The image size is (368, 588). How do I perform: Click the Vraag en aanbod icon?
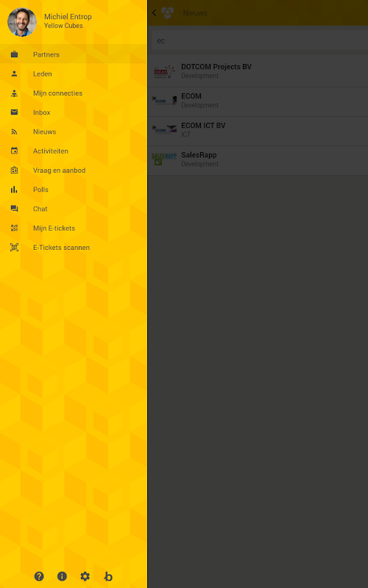point(14,171)
